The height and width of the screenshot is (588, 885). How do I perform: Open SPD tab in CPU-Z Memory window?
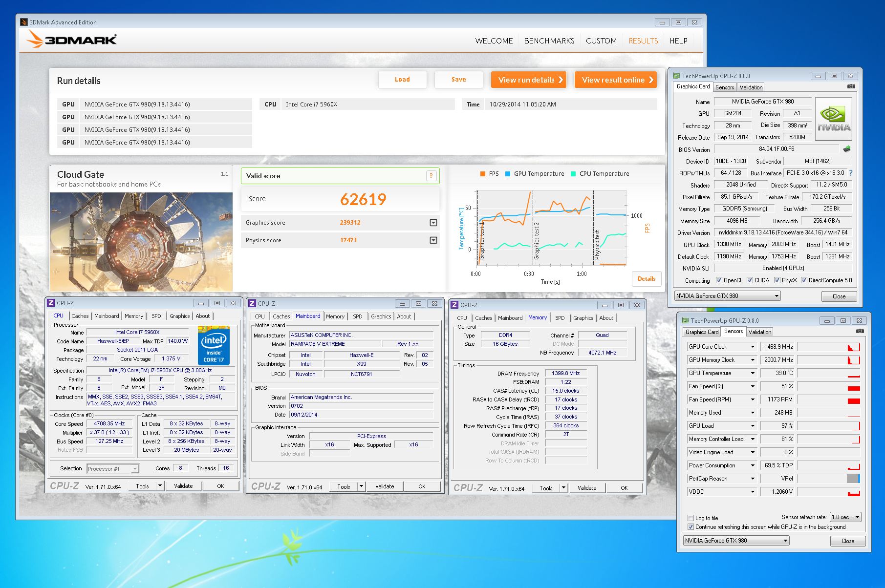point(560,318)
